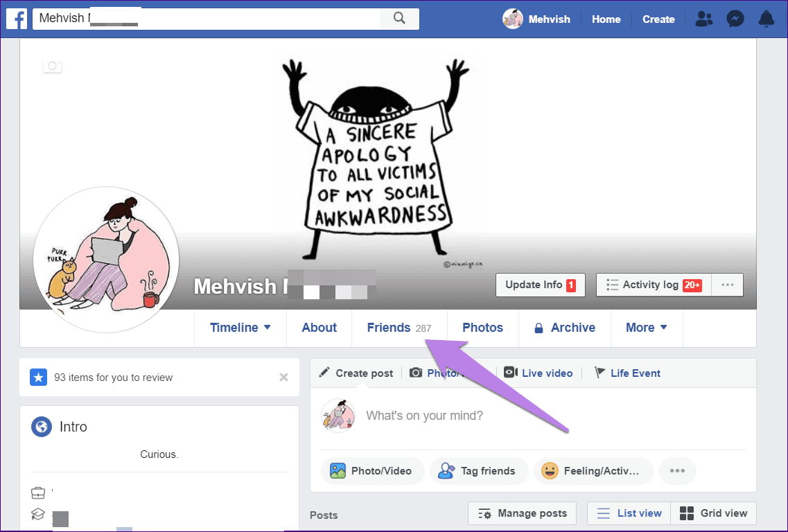Click the 93 items for you to review text
Image resolution: width=788 pixels, height=532 pixels.
pos(113,378)
